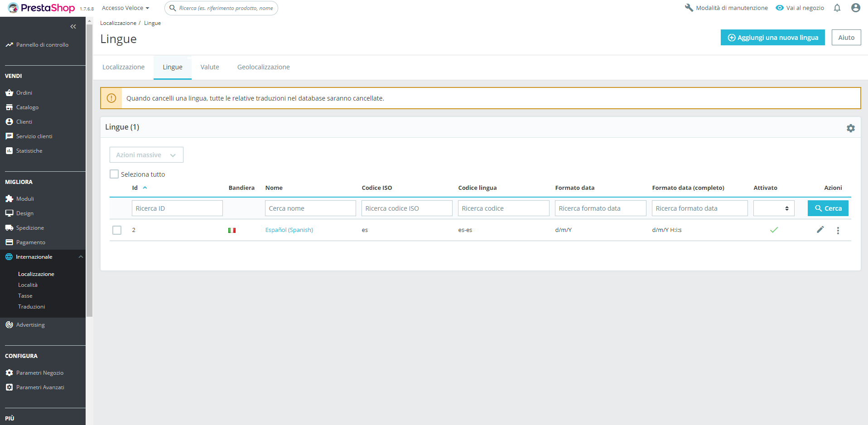
Task: Click the Moduli puzzle icon in sidebar
Action: pos(9,198)
